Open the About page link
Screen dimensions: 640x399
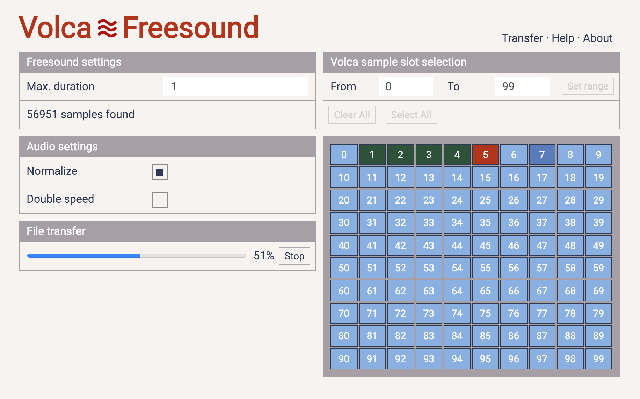point(597,38)
